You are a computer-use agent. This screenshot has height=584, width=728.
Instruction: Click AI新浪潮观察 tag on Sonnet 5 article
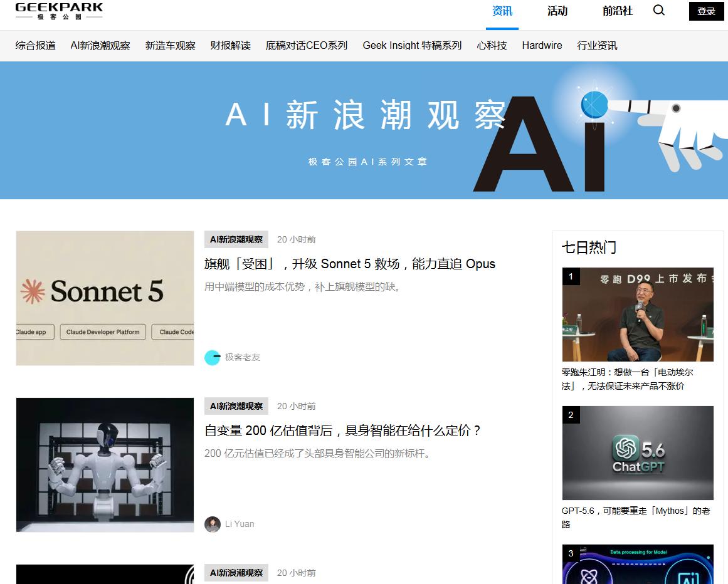pyautogui.click(x=236, y=239)
